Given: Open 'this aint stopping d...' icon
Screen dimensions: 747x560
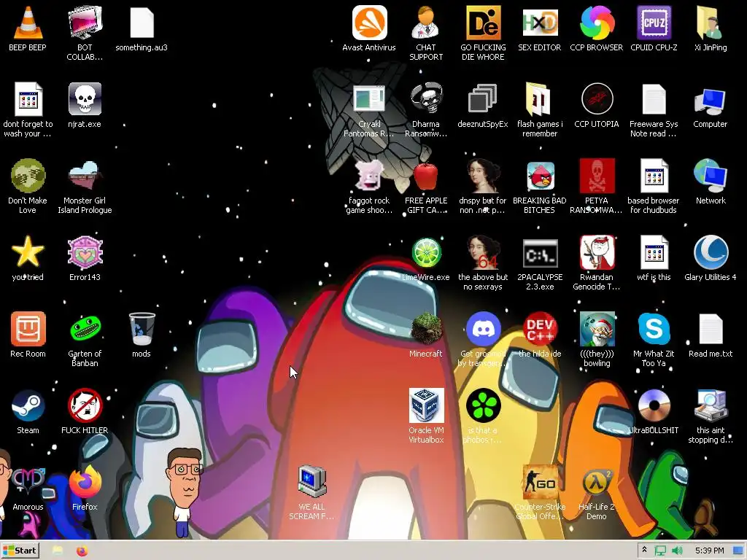Looking at the screenshot, I should click(711, 405).
